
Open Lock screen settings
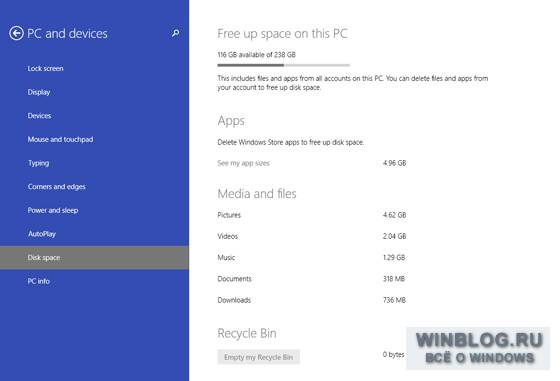(45, 68)
